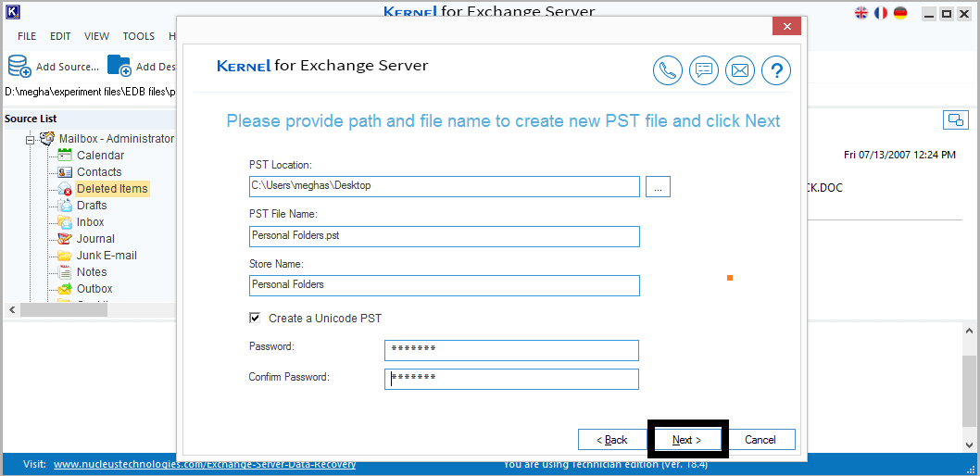Click inside the Confirm Password field

pos(512,379)
